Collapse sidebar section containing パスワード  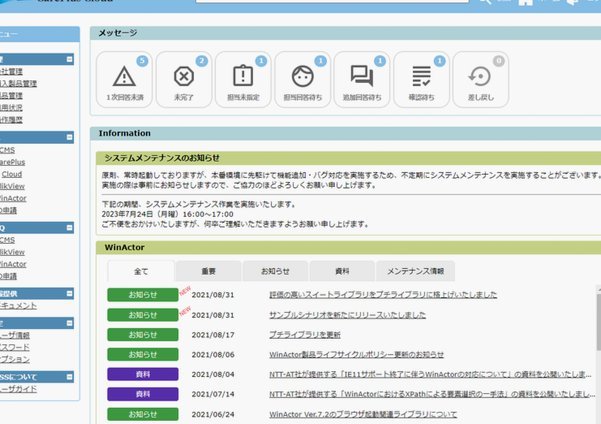click(69, 323)
